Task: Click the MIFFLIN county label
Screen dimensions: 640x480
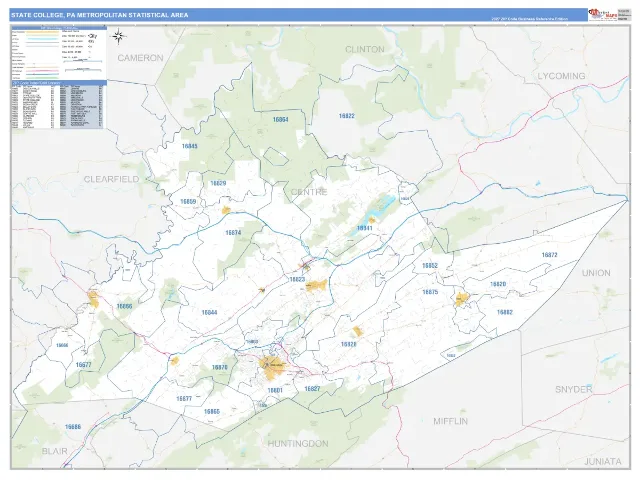Action: point(451,421)
